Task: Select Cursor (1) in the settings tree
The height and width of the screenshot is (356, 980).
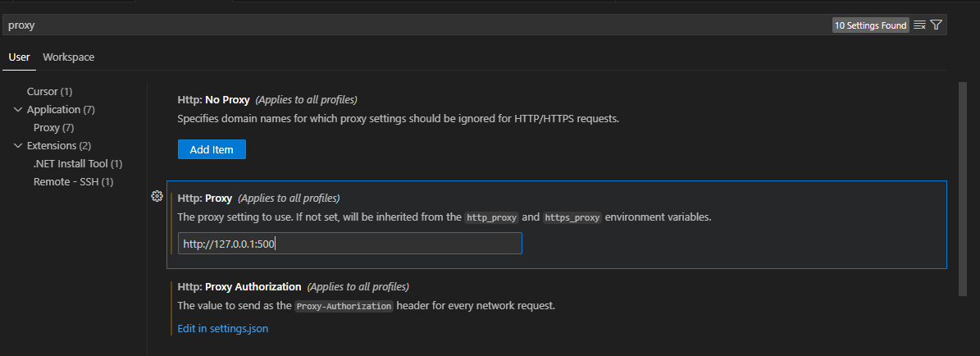Action: click(49, 91)
